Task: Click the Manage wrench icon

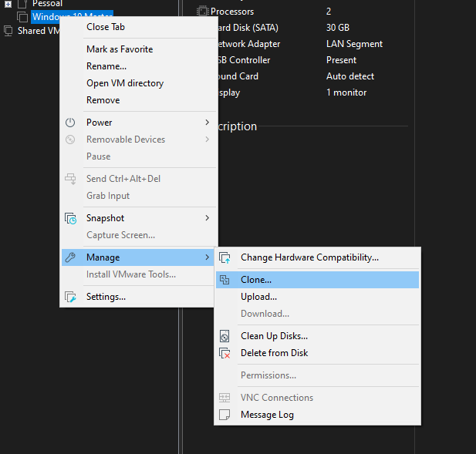Action: point(70,257)
